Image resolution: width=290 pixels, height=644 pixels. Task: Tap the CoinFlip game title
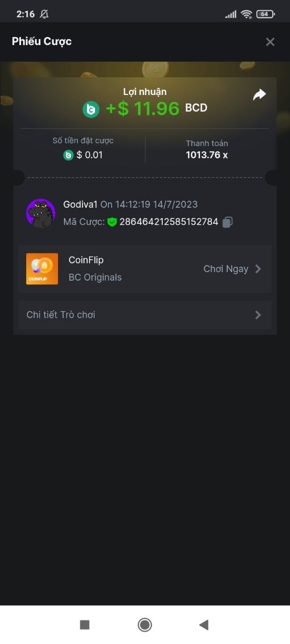pos(86,260)
